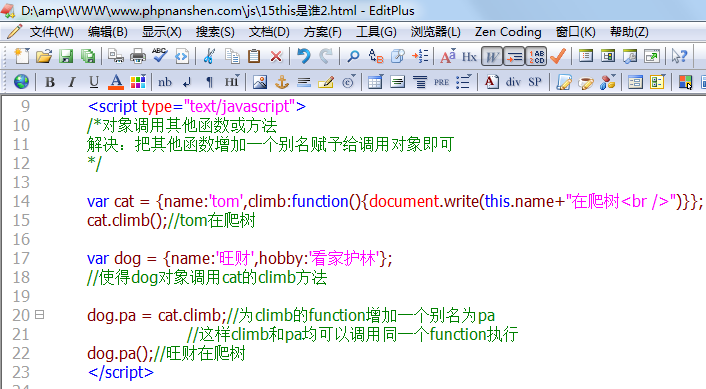Print document with the printer icon
This screenshot has width=706, height=389.
click(x=138, y=56)
